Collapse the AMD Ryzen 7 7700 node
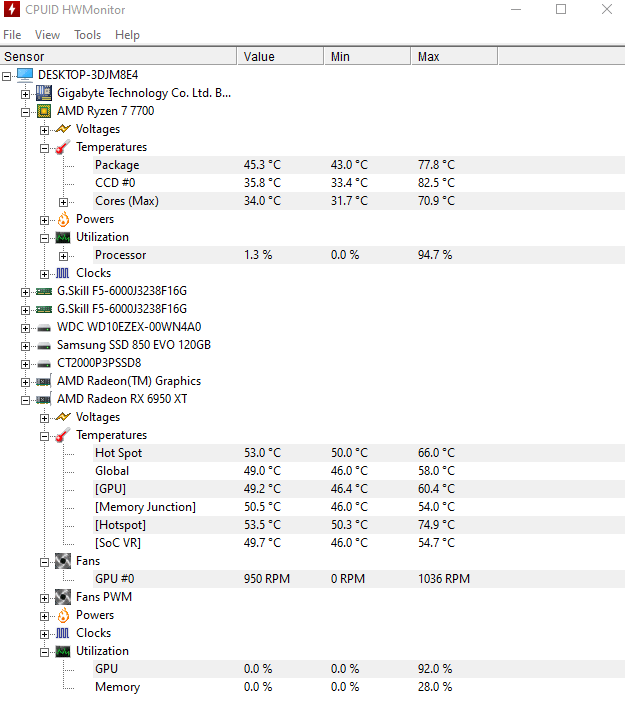 click(x=26, y=111)
